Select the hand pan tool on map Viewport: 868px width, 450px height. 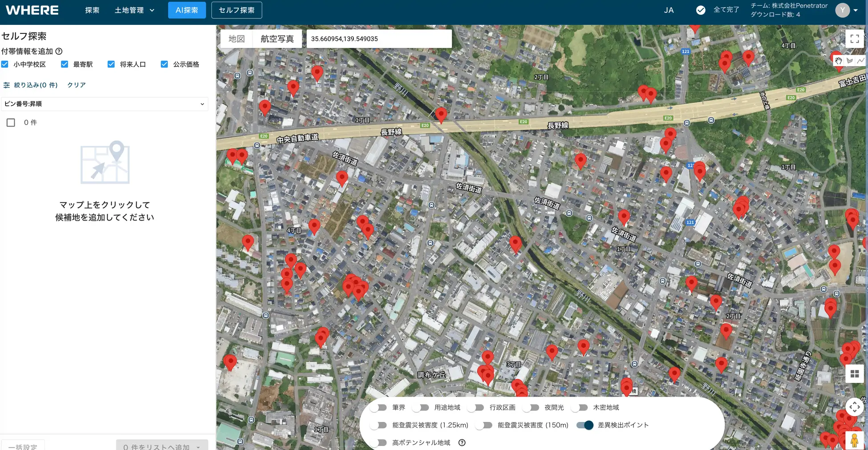[x=838, y=60]
